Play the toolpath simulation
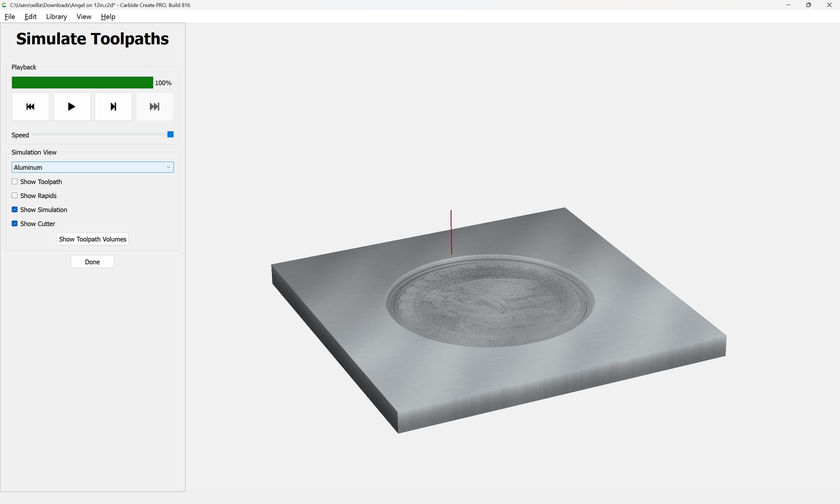The width and height of the screenshot is (840, 504). [72, 106]
